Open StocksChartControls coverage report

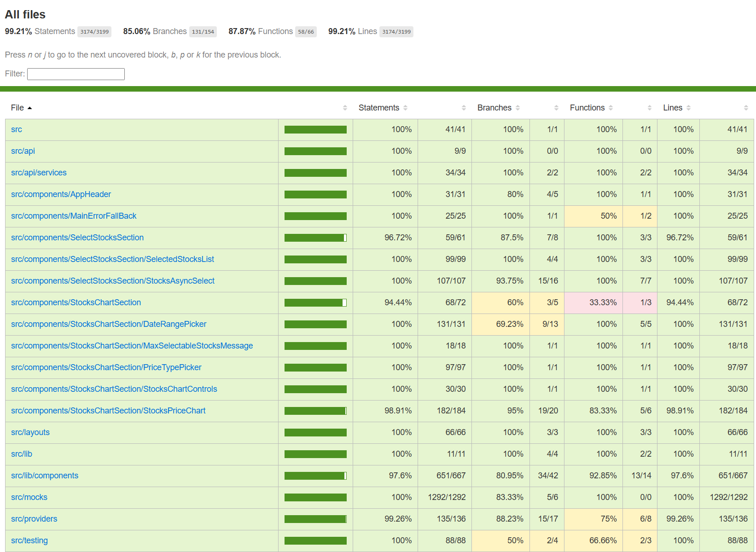click(114, 389)
